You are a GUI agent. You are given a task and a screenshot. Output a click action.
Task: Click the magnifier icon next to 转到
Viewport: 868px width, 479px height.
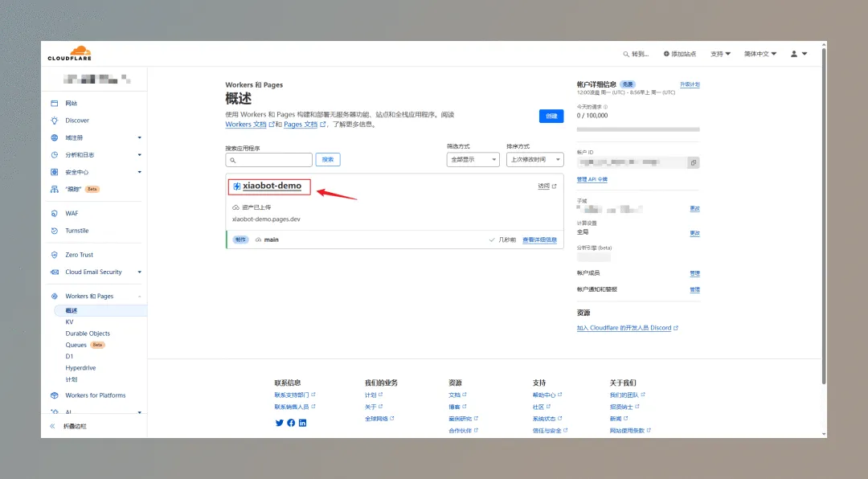[626, 55]
